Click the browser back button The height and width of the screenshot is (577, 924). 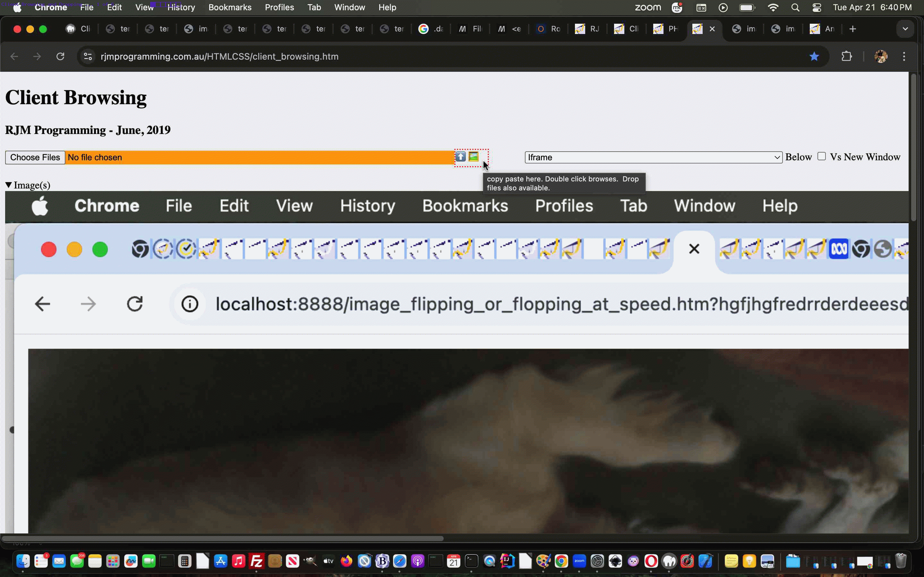(x=14, y=56)
